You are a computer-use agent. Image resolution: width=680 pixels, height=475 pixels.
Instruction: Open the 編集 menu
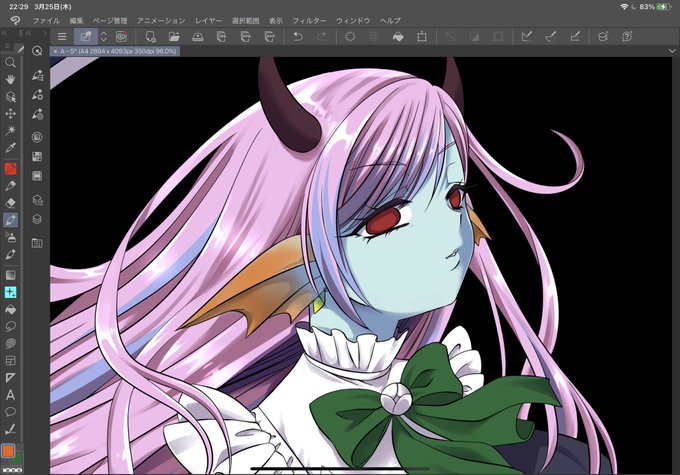[76, 20]
